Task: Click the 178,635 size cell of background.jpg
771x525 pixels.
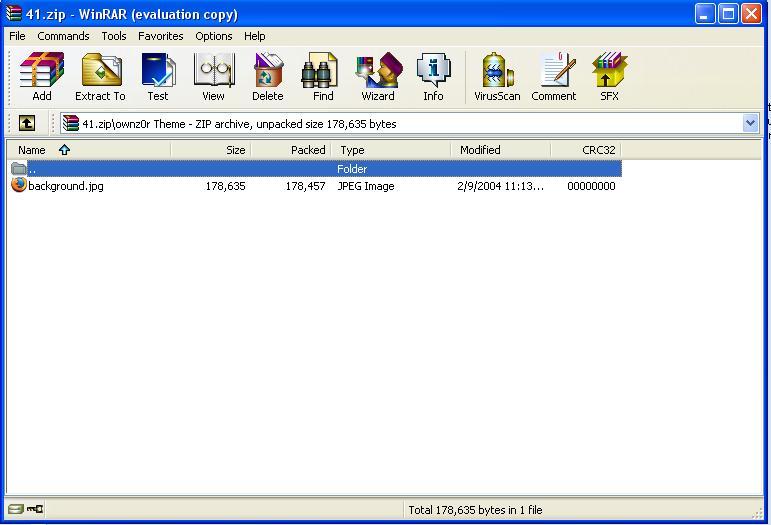Action: (225, 186)
